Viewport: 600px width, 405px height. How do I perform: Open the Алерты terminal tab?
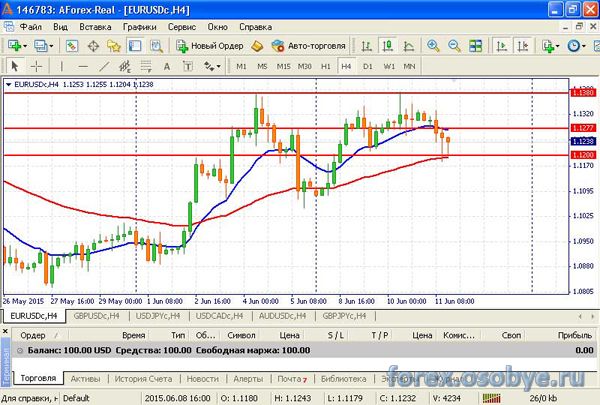tap(248, 379)
